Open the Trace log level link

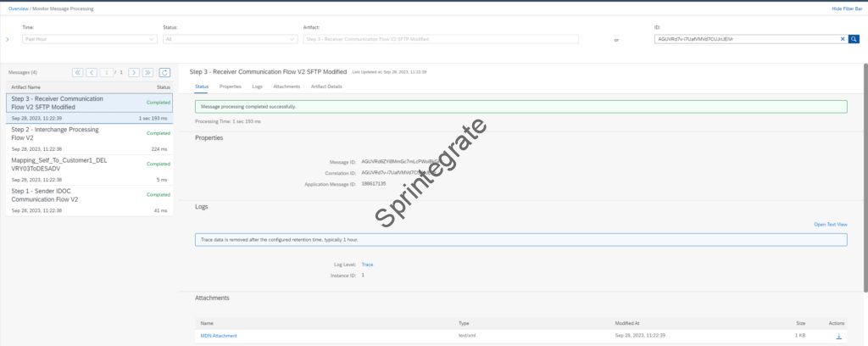(x=367, y=265)
